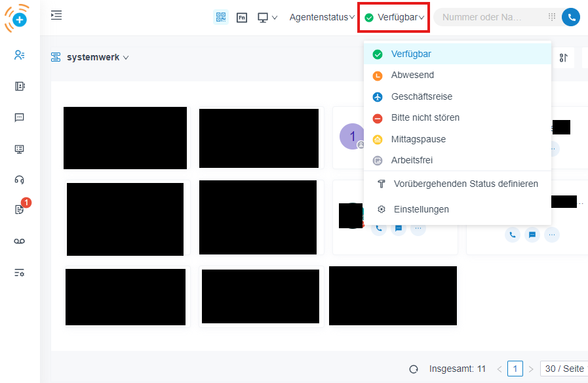Click the Fn function key icon
This screenshot has width=588, height=383.
(x=242, y=18)
